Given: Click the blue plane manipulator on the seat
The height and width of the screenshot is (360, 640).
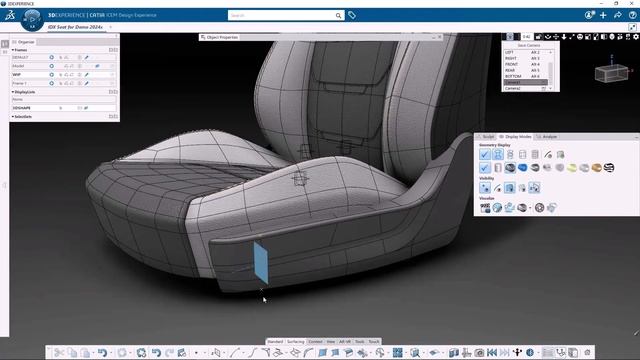Looking at the screenshot, I should (x=261, y=262).
